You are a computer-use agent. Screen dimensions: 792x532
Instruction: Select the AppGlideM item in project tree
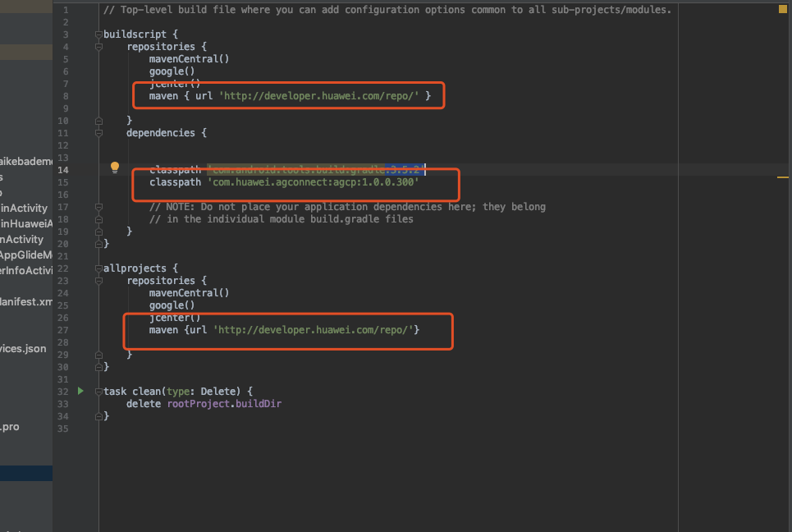(26, 255)
